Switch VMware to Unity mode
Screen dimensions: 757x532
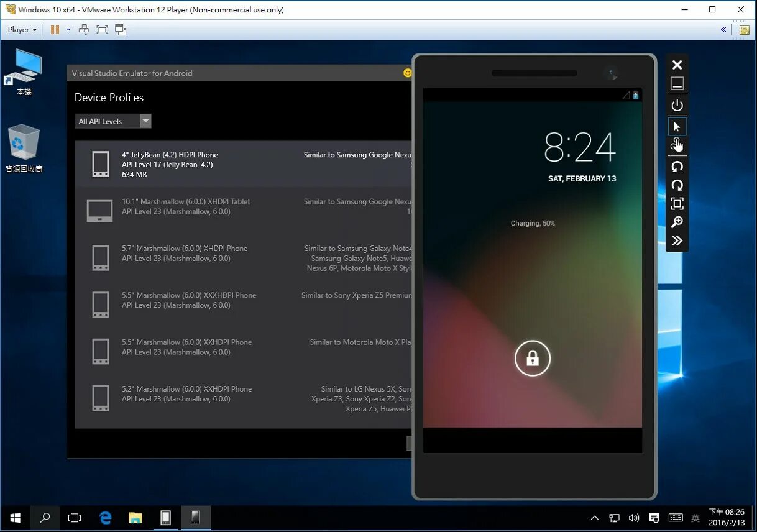coord(121,29)
